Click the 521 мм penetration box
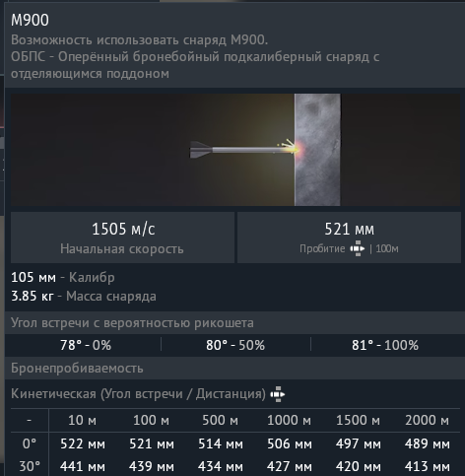This screenshot has height=476, width=465. click(x=349, y=238)
